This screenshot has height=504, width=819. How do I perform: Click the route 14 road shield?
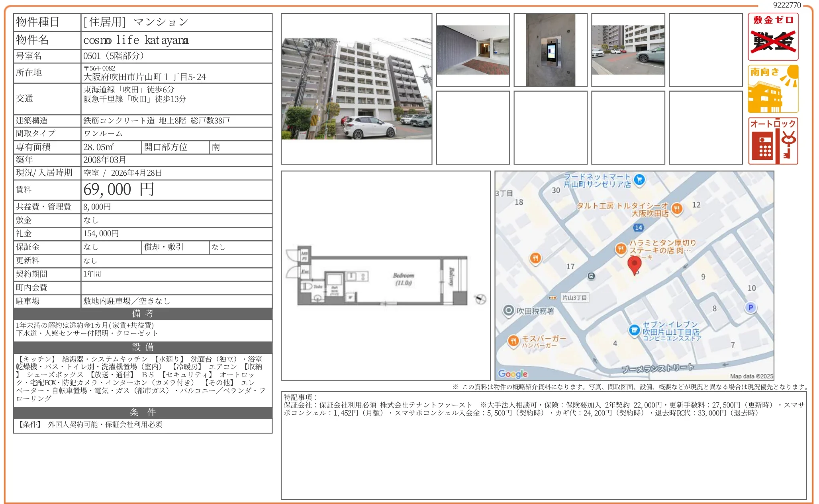point(638,227)
